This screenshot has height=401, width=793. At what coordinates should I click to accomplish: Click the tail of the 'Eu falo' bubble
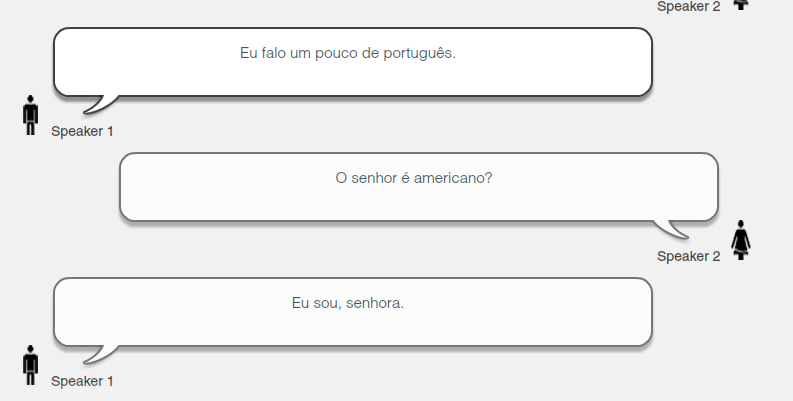click(101, 104)
